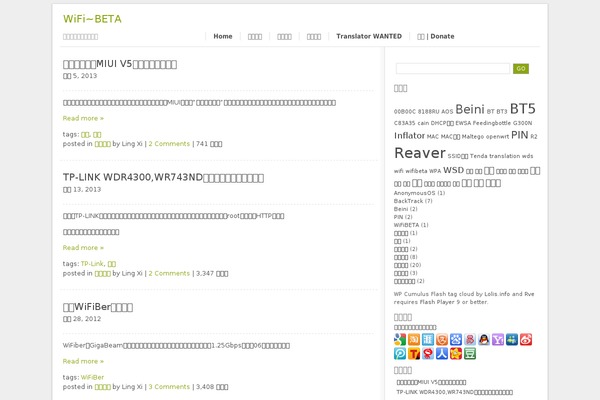The height and width of the screenshot is (400, 600).
Task: Select the translation tag in cloud
Action: click(505, 156)
